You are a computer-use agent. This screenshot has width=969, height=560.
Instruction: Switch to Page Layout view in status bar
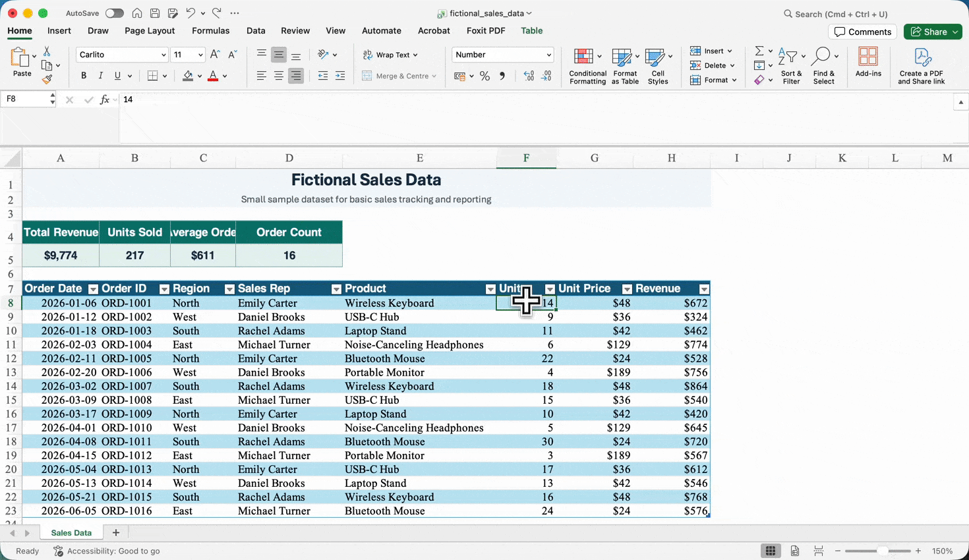795,551
